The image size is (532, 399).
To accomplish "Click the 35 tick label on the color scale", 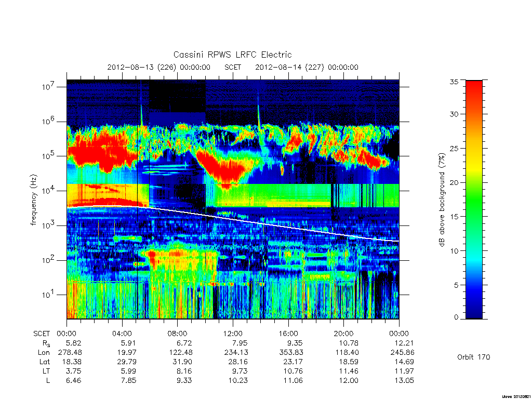I will tap(454, 82).
